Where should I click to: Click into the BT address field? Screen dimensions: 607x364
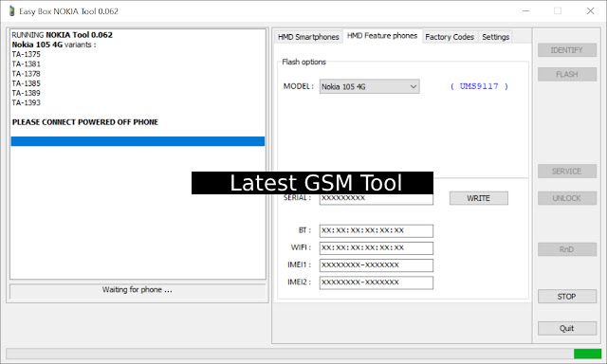click(376, 231)
